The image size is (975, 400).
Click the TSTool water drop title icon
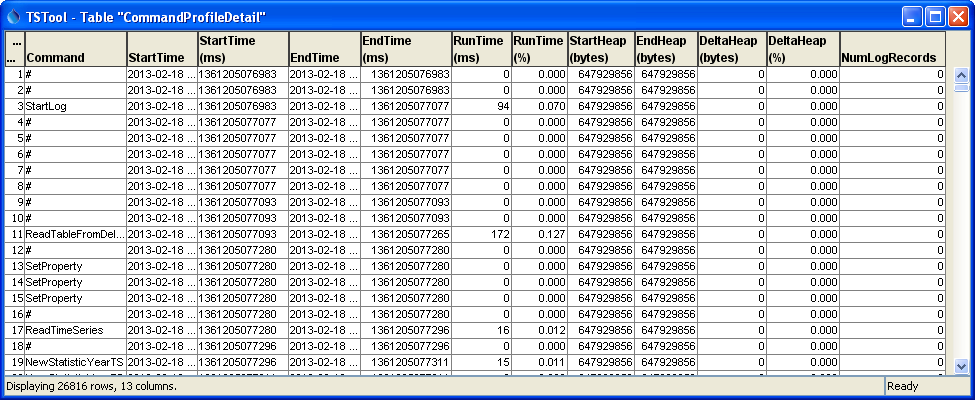click(x=13, y=16)
